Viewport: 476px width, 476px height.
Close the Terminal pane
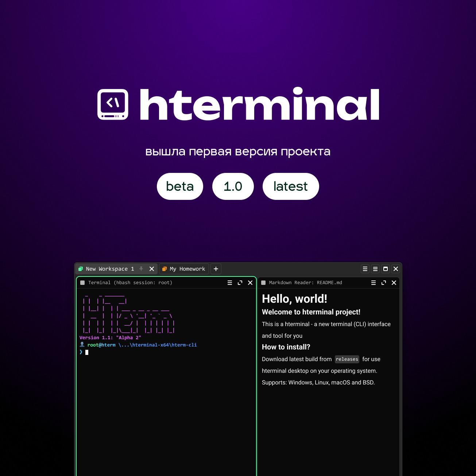tap(250, 283)
